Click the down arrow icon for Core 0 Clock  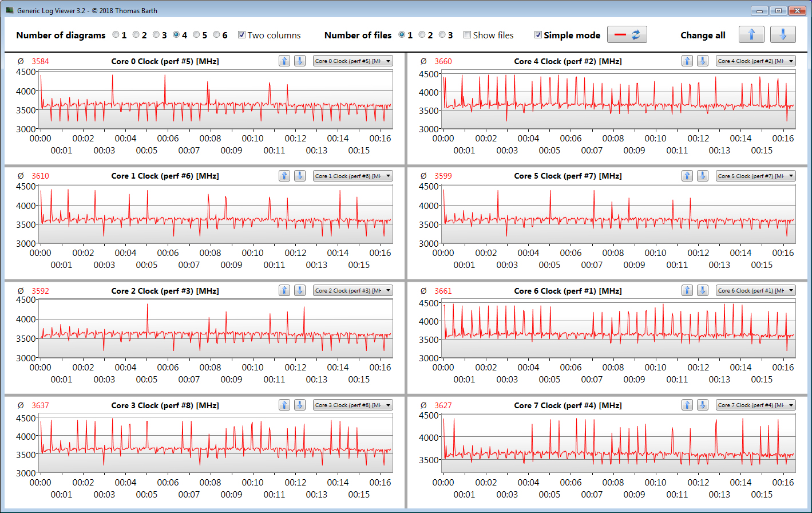[x=299, y=61]
